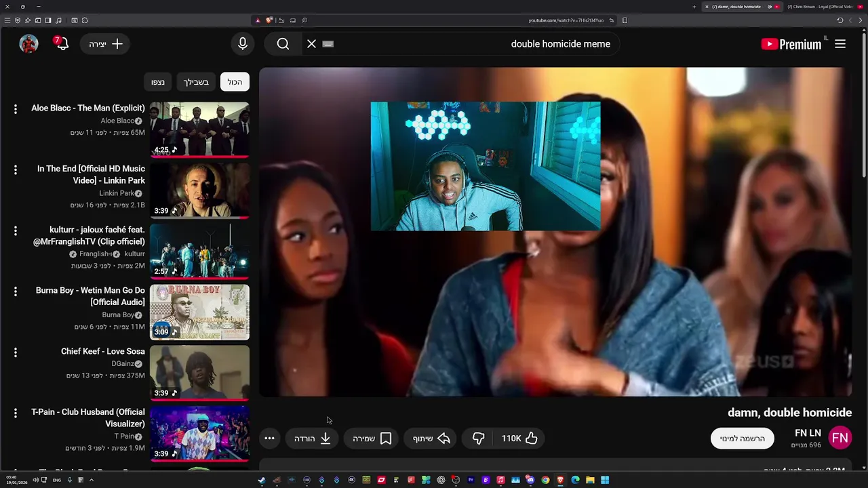The image size is (868, 488).
Task: Bookmark this page in browser toolbar
Action: coord(625,20)
